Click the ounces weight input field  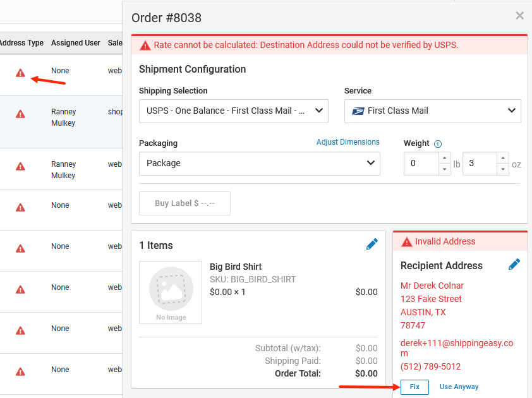(x=480, y=164)
